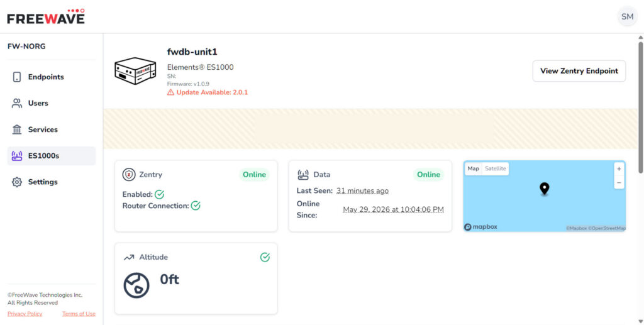The height and width of the screenshot is (325, 644).
Task: Click the 'Firmware: v1.0.9' text
Action: [x=188, y=84]
